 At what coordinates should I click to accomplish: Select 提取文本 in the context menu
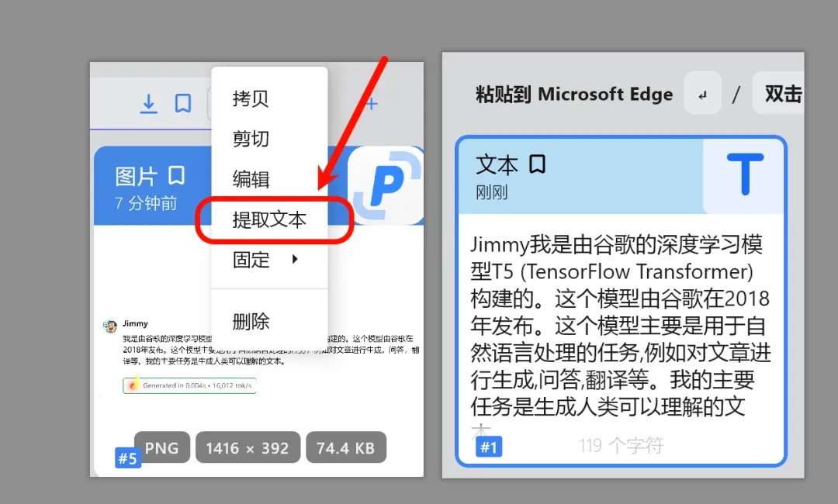pyautogui.click(x=269, y=220)
